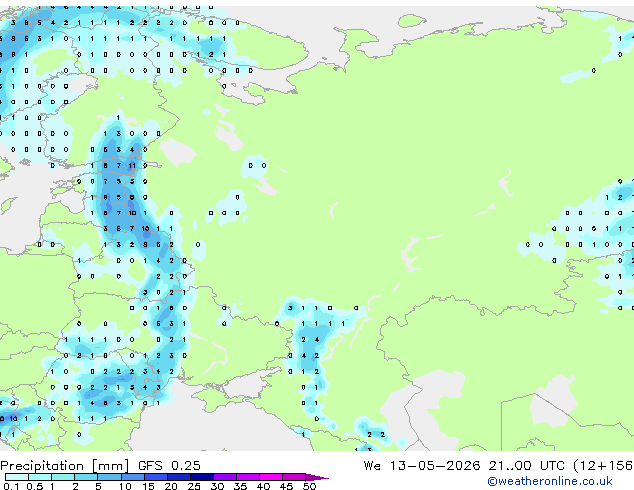Viewport: 634px width, 490px height.
Task: Select the legend swatch between 30 and 35
Action: click(224, 477)
